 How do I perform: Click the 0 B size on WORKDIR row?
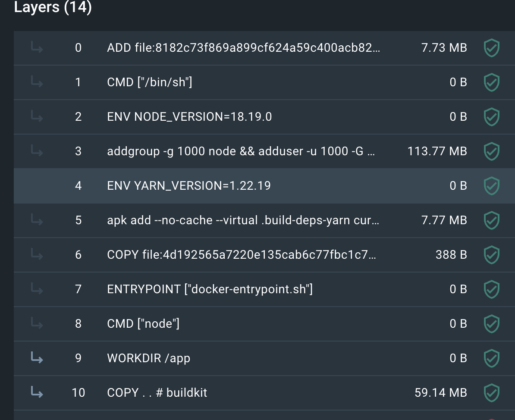458,358
